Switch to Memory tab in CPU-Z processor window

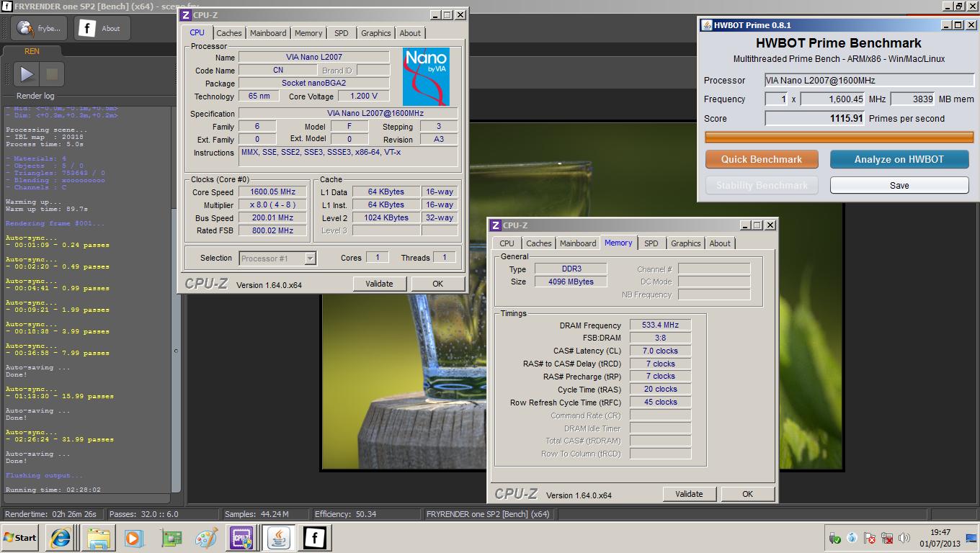(308, 33)
